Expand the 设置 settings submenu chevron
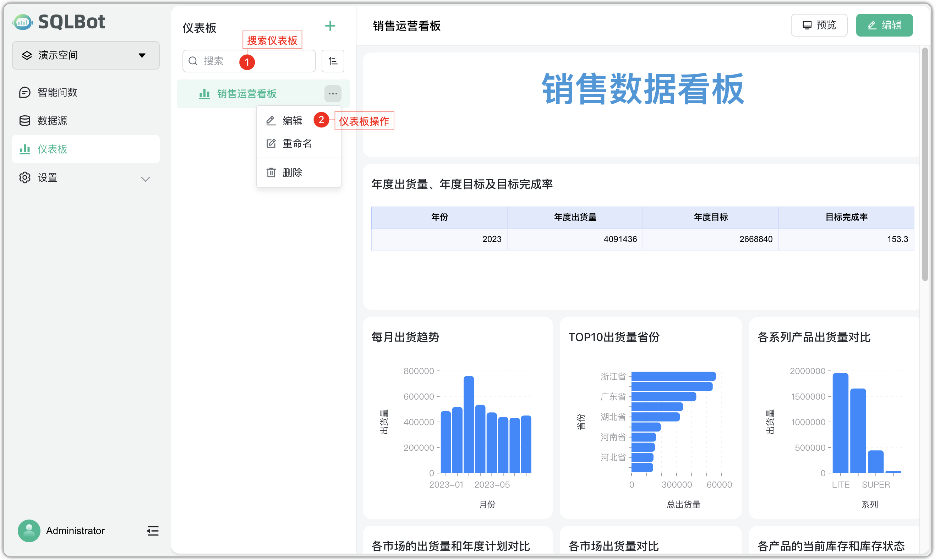Viewport: 935px width, 560px height. pos(145,179)
